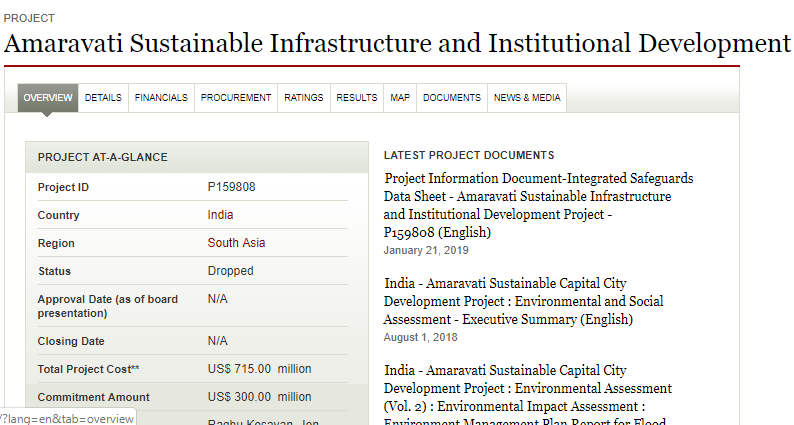Click the US$ 715.00 million cost value
Screen dimensions: 794x425
(x=259, y=369)
